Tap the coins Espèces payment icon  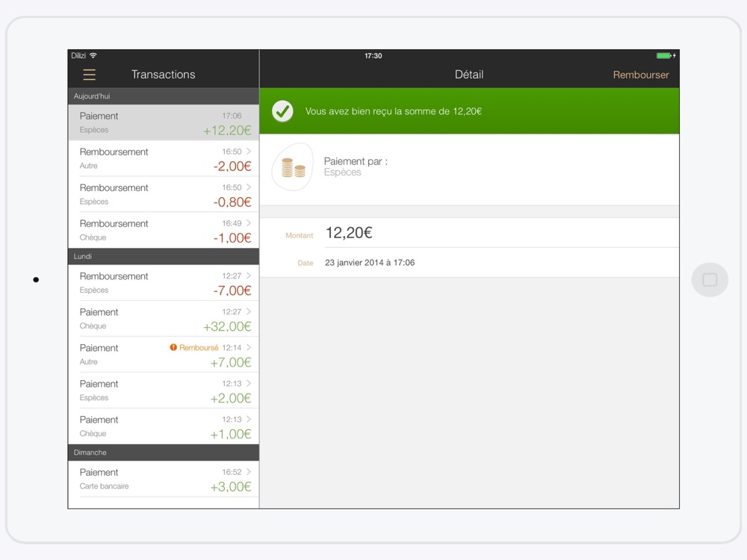[293, 167]
